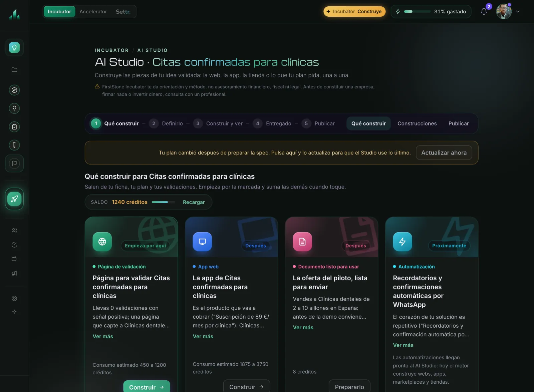Click green Construir on validation page card
This screenshot has width=534, height=392.
147,387
